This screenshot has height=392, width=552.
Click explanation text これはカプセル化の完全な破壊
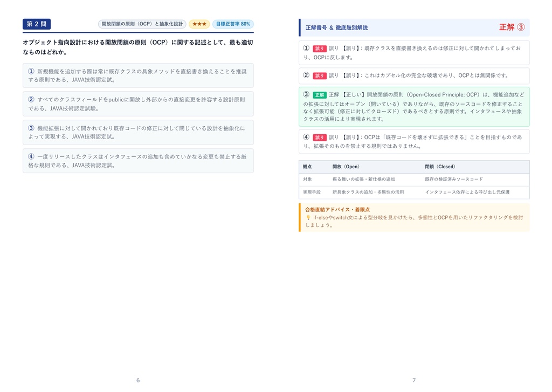437,75
